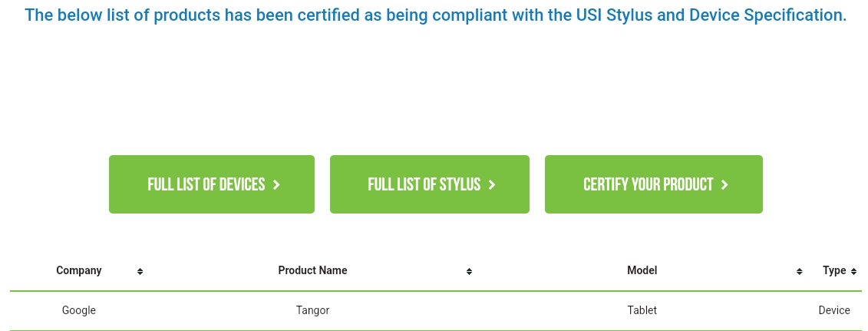Click the sort arrows beside Product Name
Image resolution: width=868 pixels, height=331 pixels.
(x=469, y=271)
